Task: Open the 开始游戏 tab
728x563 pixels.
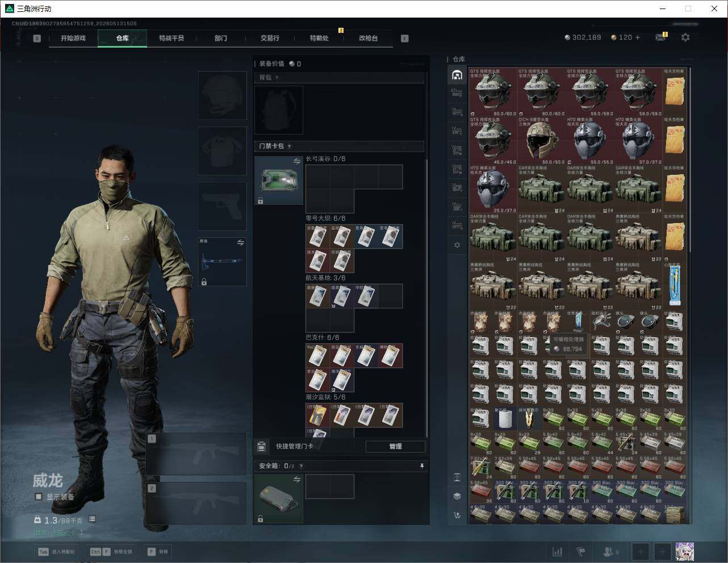Action: point(73,38)
